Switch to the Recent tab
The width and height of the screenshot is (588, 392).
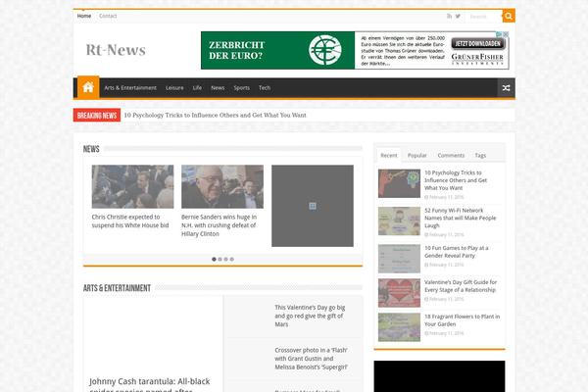(x=388, y=155)
